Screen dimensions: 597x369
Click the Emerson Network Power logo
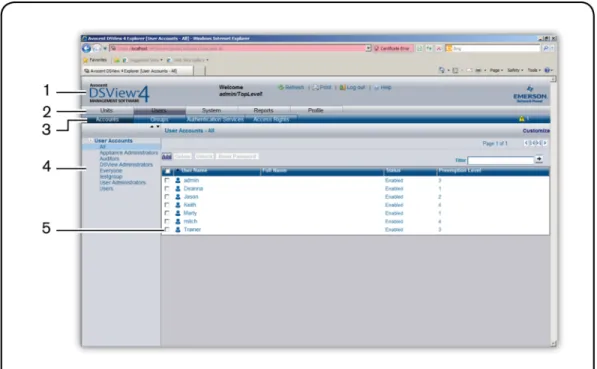pos(530,94)
